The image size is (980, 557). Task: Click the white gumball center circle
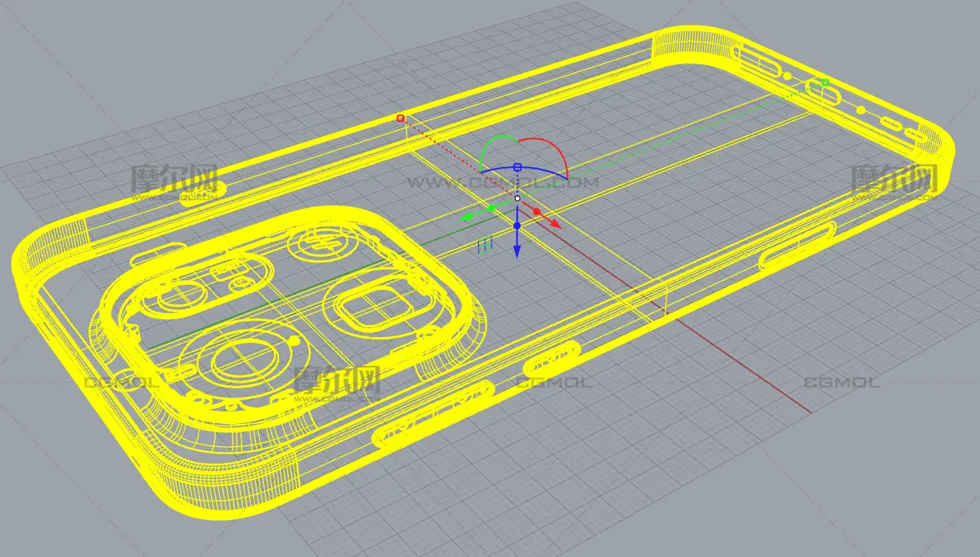(x=517, y=198)
